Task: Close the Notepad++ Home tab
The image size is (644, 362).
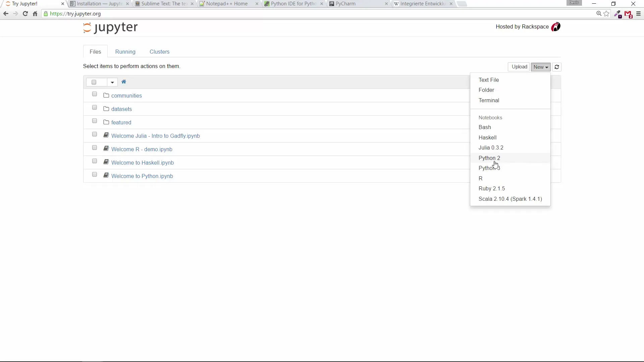Action: [x=257, y=4]
